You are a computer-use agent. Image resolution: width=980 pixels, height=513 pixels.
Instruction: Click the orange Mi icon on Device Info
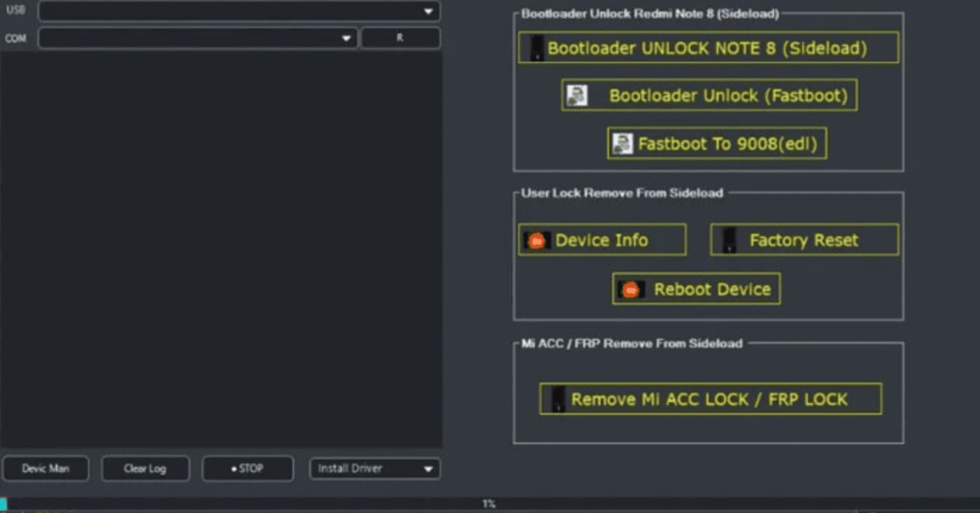(536, 240)
